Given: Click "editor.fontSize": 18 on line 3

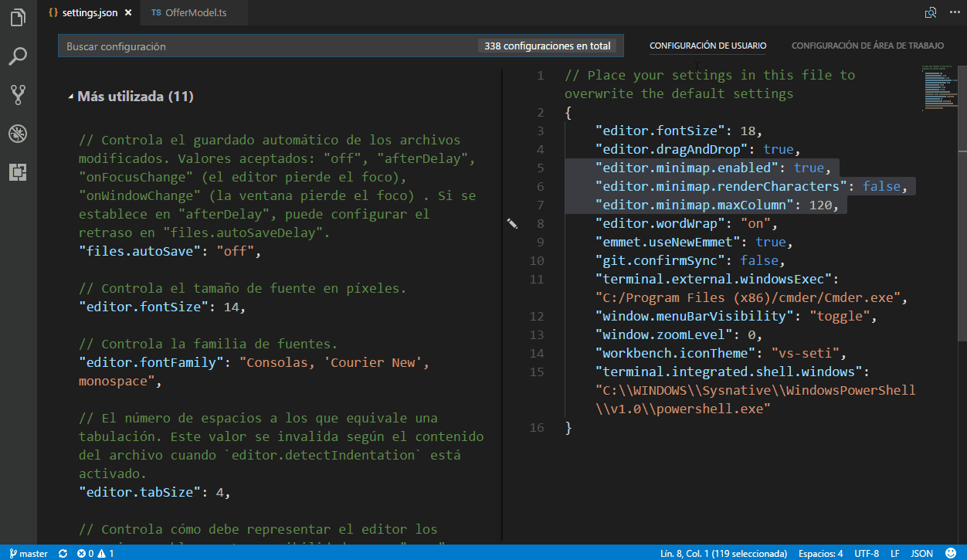Looking at the screenshot, I should point(679,131).
